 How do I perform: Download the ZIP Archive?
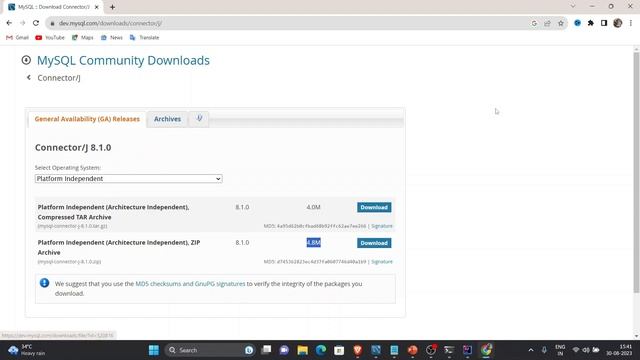point(374,243)
